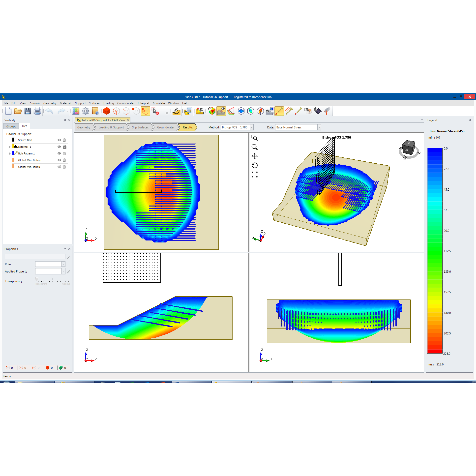The image size is (476, 476).
Task: Switch to the Groups tab
Action: click(x=11, y=126)
